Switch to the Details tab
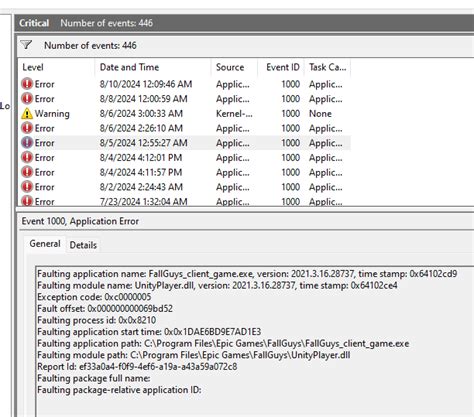 (x=83, y=245)
